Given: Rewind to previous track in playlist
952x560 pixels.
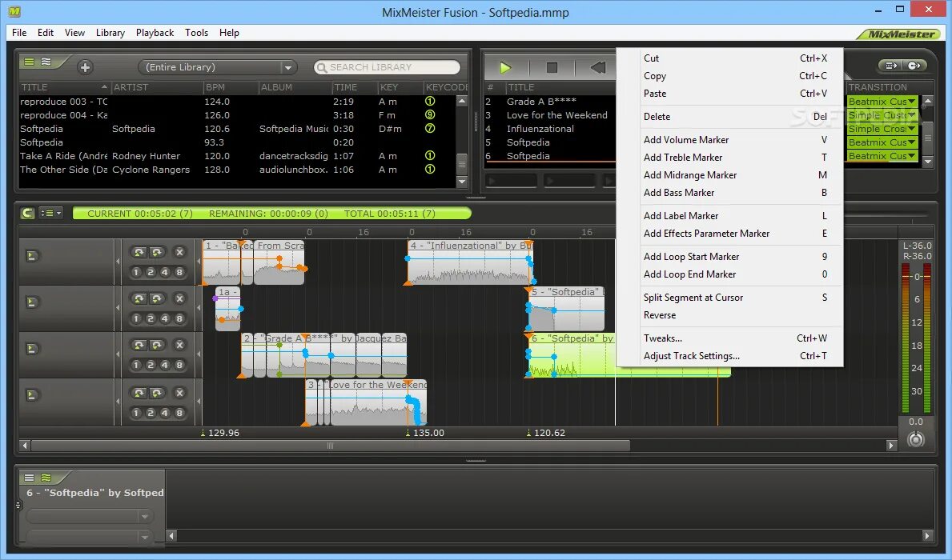Looking at the screenshot, I should [x=598, y=67].
